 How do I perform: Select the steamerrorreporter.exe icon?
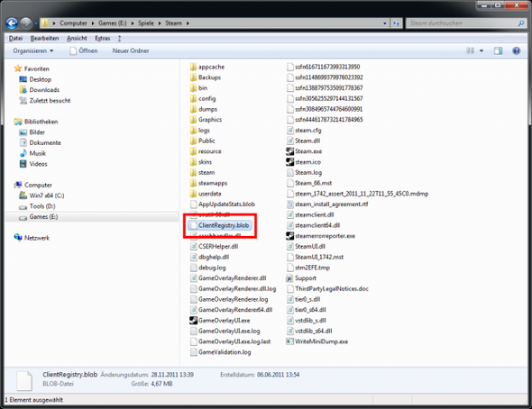point(289,236)
